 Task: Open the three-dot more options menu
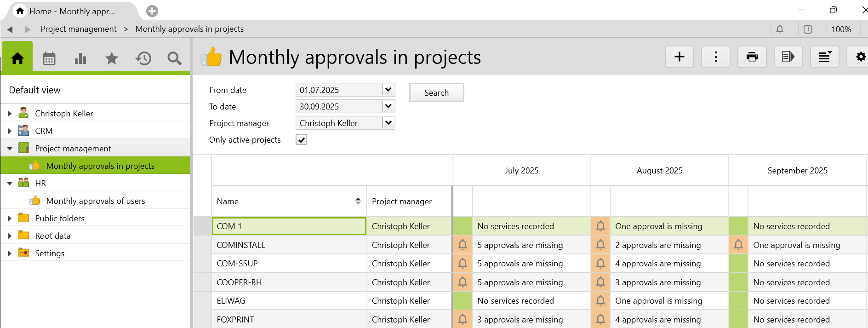tap(715, 57)
